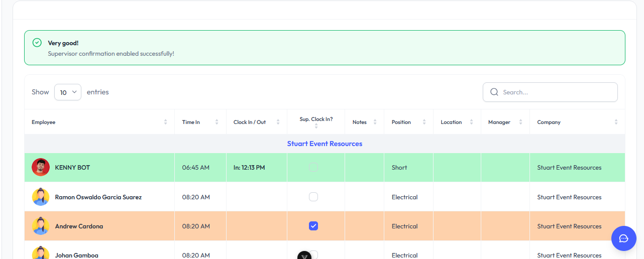This screenshot has width=644, height=259.
Task: Click the green success checkmark icon
Action: [x=37, y=43]
